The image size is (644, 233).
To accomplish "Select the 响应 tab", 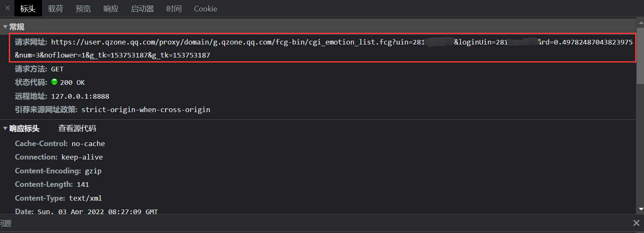I will [111, 9].
